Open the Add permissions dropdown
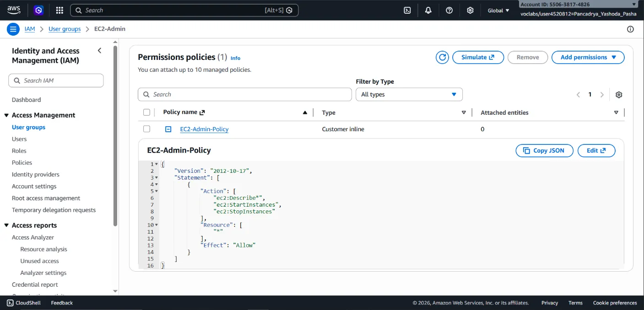Image resolution: width=644 pixels, height=310 pixels. [588, 57]
